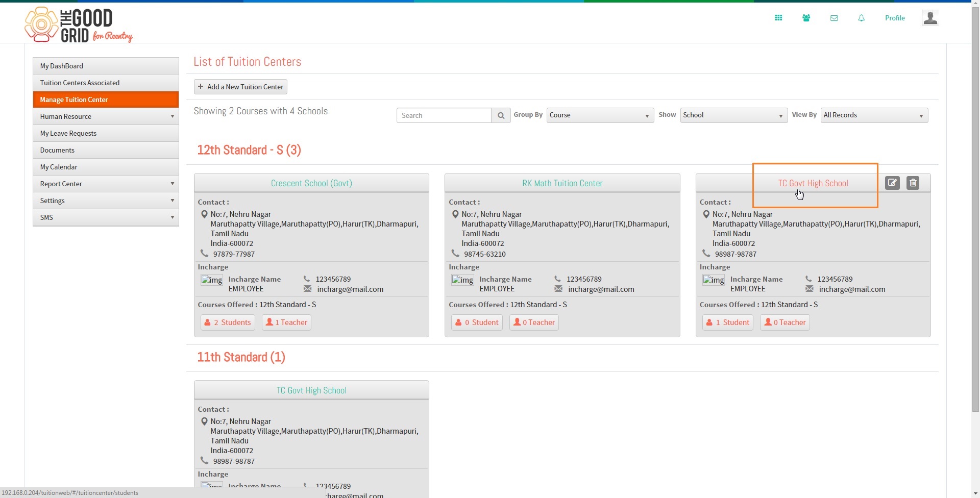980x498 pixels.
Task: Open TC Govt High School link under 12th Standard
Action: click(x=813, y=183)
